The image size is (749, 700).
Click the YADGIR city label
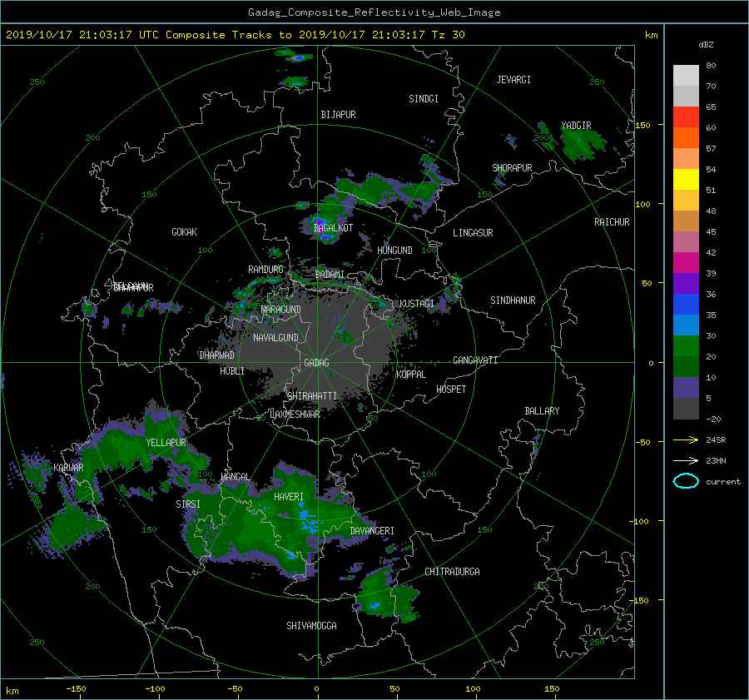point(576,126)
